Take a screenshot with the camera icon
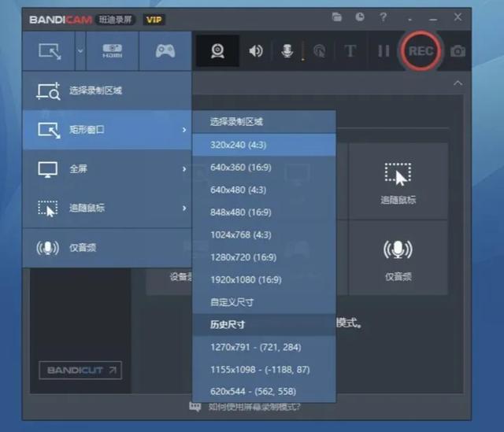504x432 pixels. click(458, 51)
